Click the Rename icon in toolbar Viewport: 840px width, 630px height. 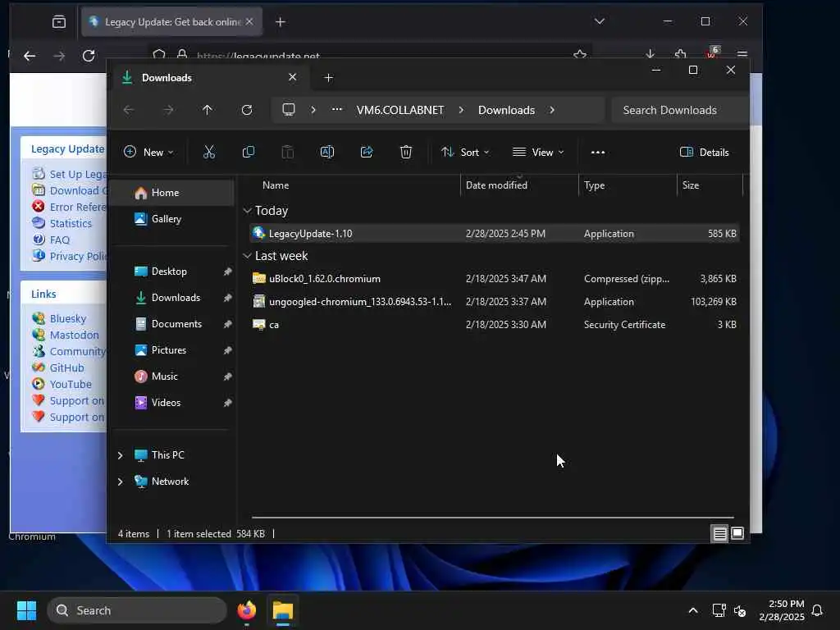tap(327, 152)
